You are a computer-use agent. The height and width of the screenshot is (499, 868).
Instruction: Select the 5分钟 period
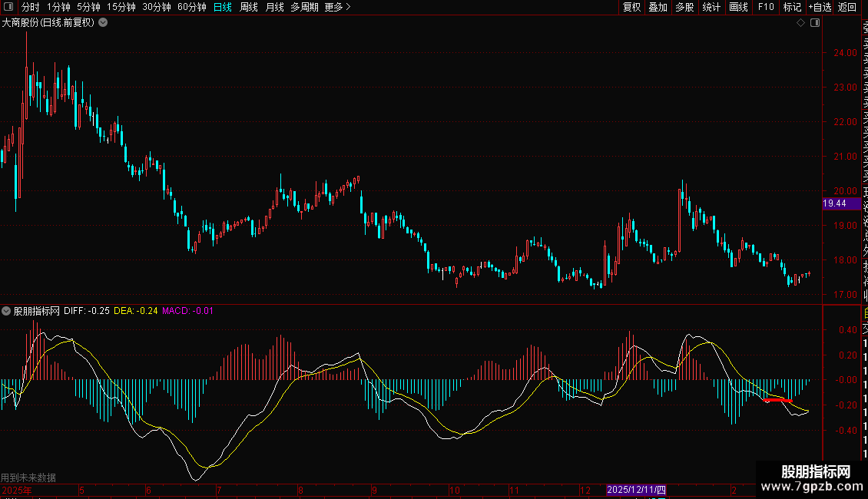pos(88,7)
